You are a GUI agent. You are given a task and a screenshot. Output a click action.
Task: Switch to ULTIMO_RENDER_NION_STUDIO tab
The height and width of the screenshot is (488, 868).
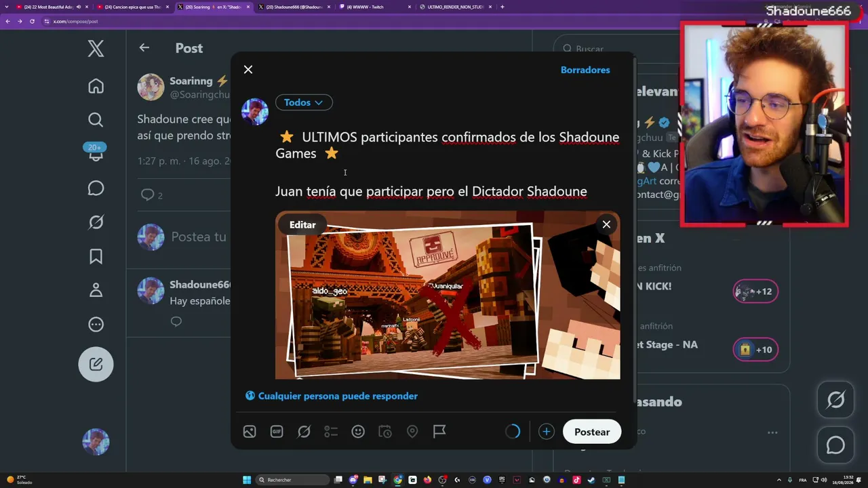(x=456, y=7)
